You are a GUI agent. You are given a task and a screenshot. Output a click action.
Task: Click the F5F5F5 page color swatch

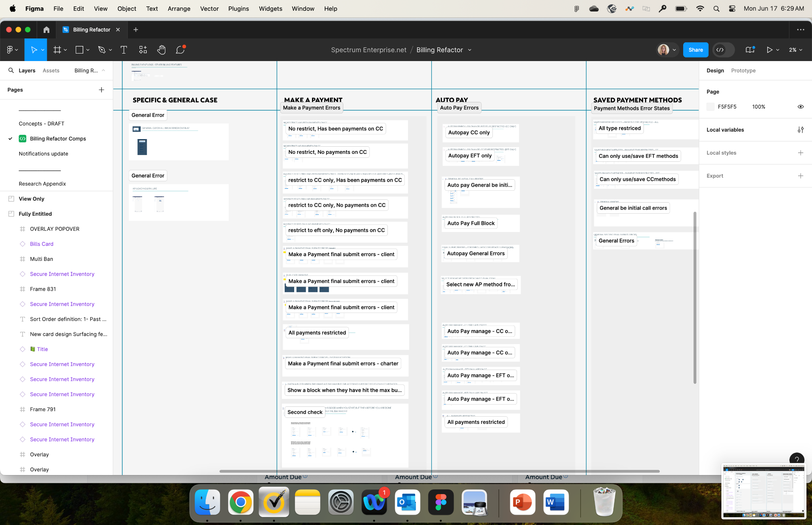[710, 107]
